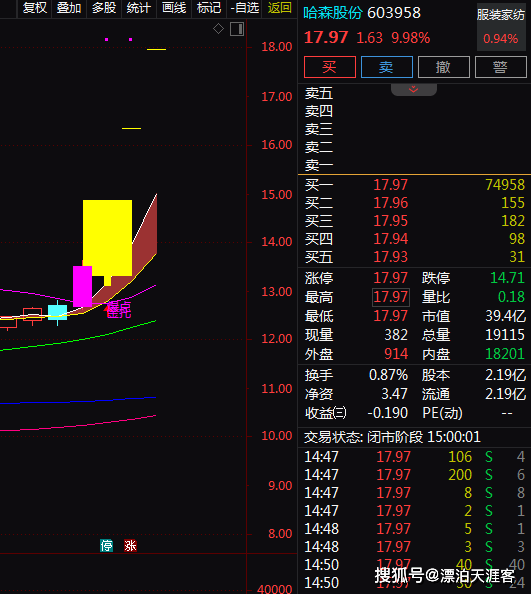Click the red 买 buy button
Screen dimensions: 531x594
point(330,67)
